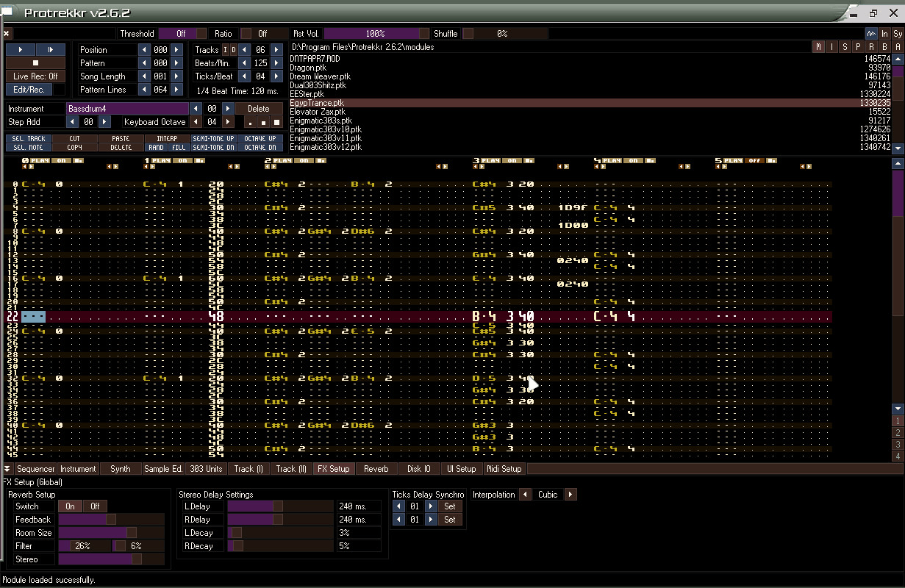Open the Synth tab

[x=121, y=469]
